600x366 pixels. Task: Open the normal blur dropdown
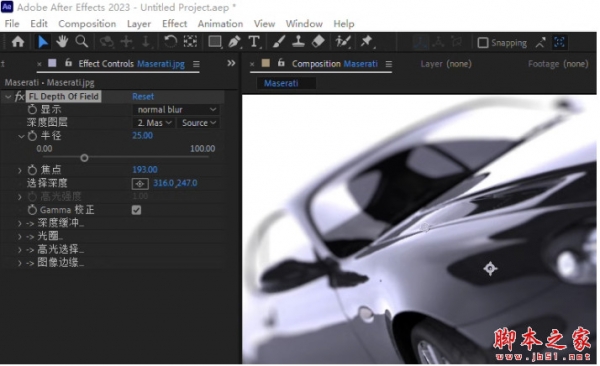(x=176, y=109)
